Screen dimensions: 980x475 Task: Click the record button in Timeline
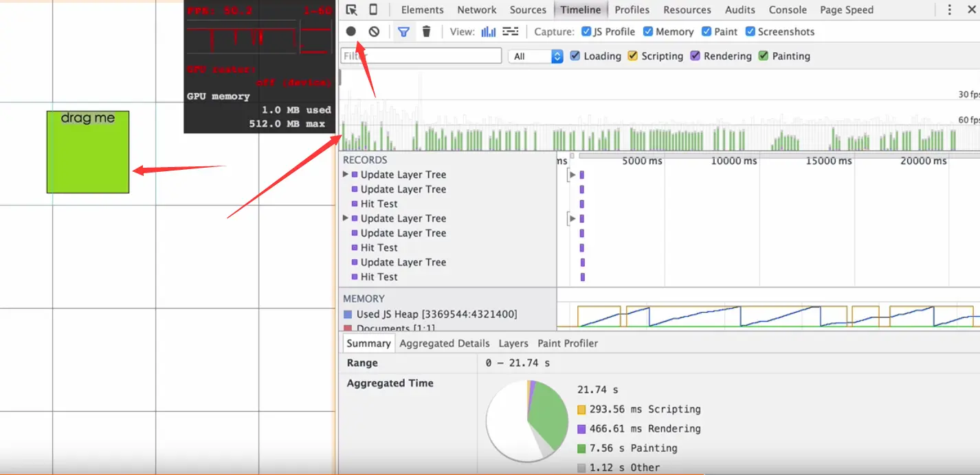[351, 32]
